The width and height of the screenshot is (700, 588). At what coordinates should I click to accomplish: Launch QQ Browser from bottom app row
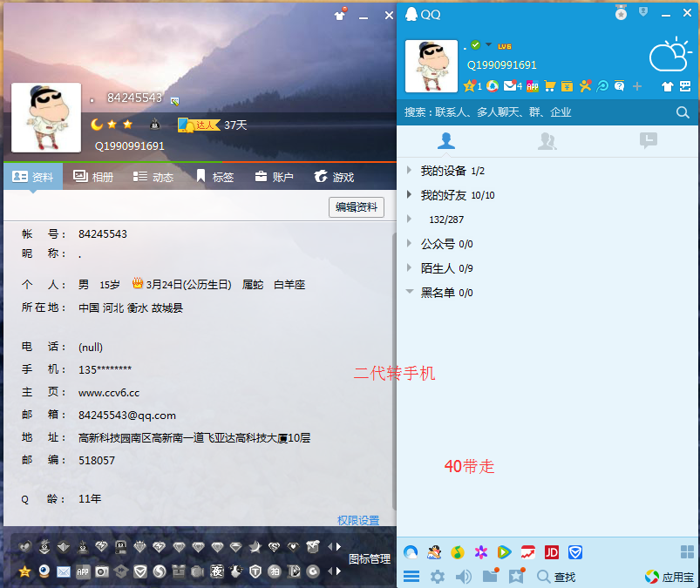411,552
